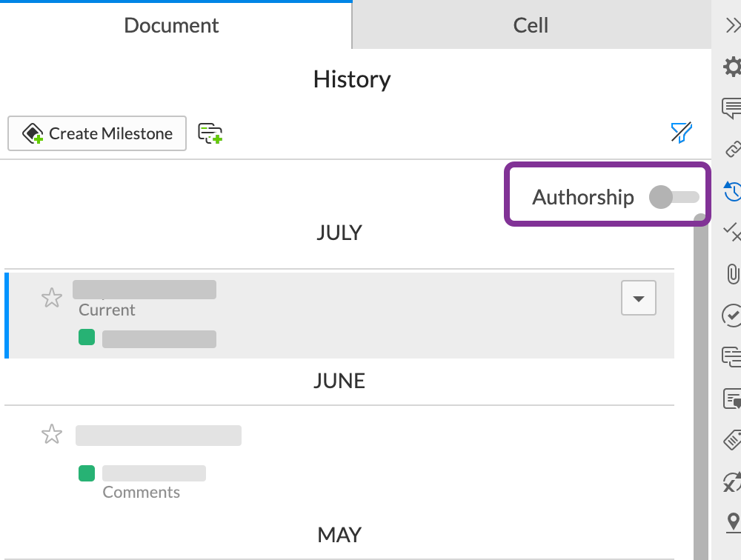Click the add comment icon beside Create Milestone
The image size is (741, 560).
(x=210, y=133)
